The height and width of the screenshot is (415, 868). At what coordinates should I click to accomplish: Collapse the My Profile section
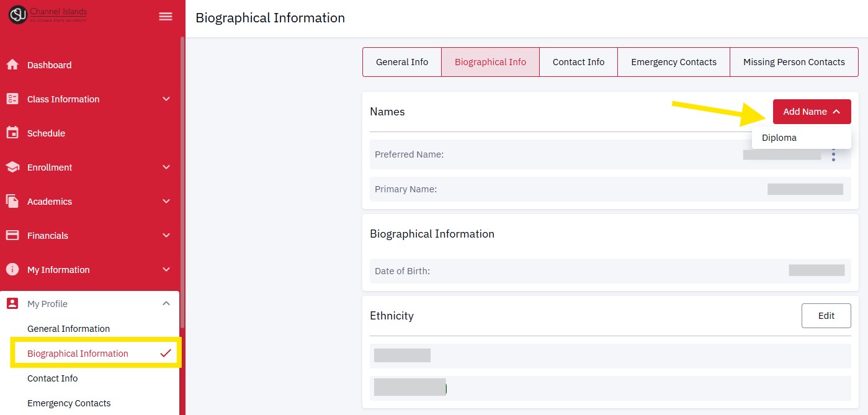[x=166, y=303]
